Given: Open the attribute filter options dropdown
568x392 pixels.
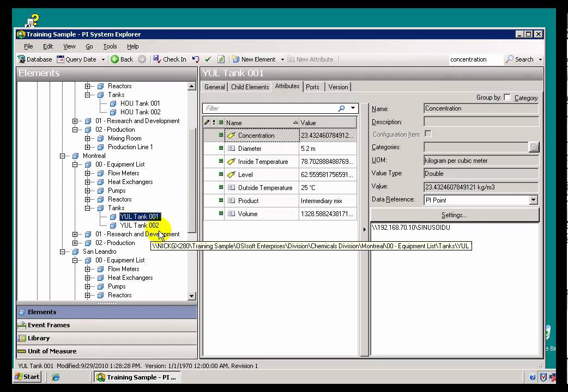Looking at the screenshot, I should point(353,108).
